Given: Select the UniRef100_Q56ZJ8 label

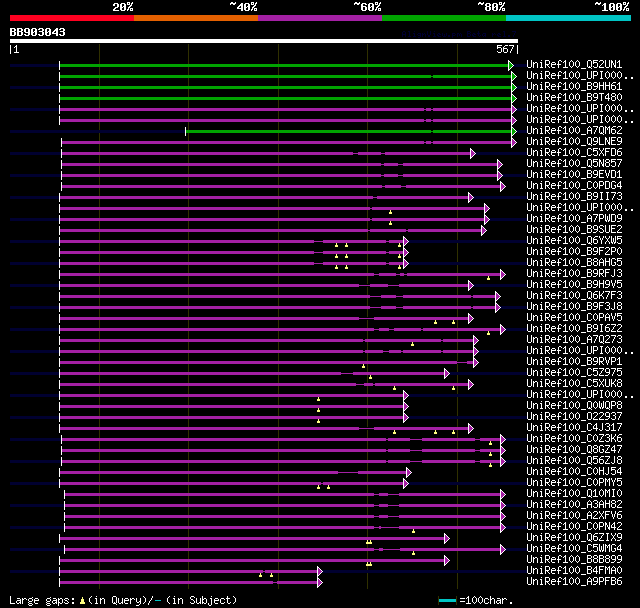Looking at the screenshot, I should pos(574,461).
